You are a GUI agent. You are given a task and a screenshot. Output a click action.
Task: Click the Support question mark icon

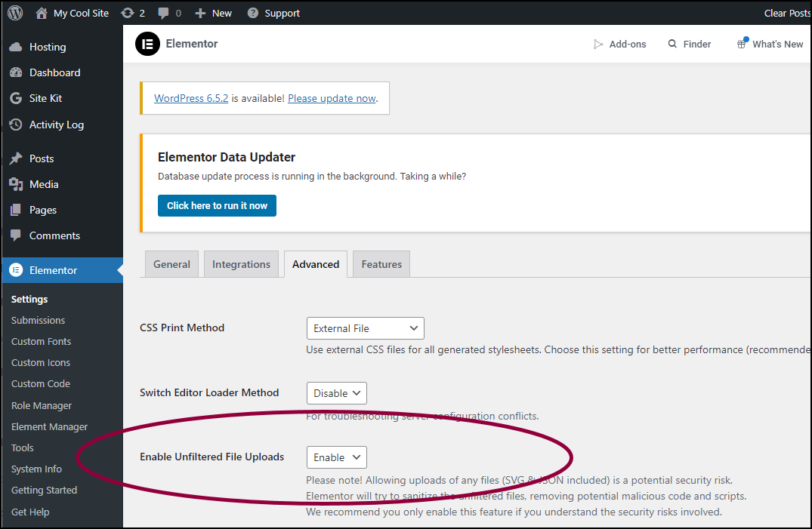coord(253,13)
